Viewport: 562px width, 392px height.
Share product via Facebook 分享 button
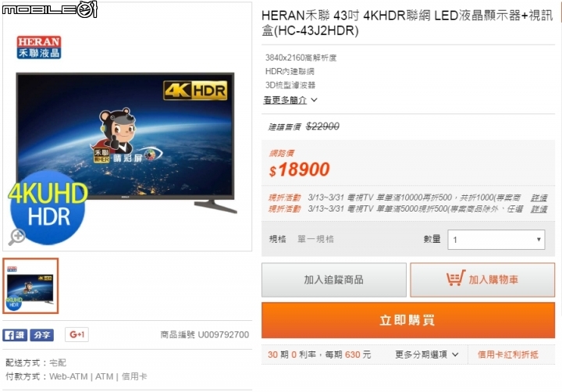point(42,335)
